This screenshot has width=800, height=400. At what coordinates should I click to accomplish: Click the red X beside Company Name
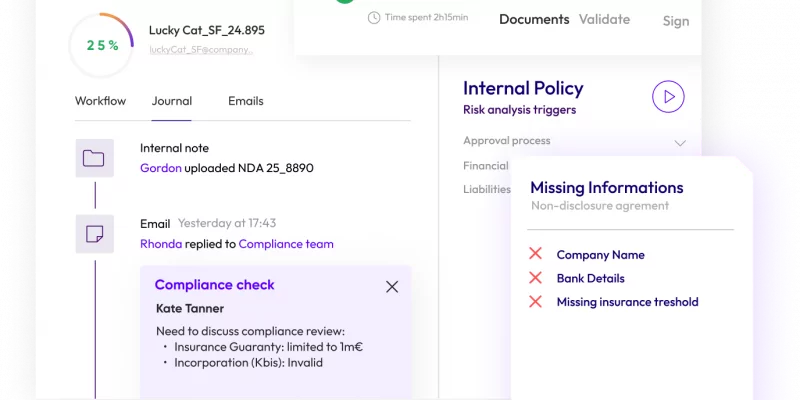[535, 254]
